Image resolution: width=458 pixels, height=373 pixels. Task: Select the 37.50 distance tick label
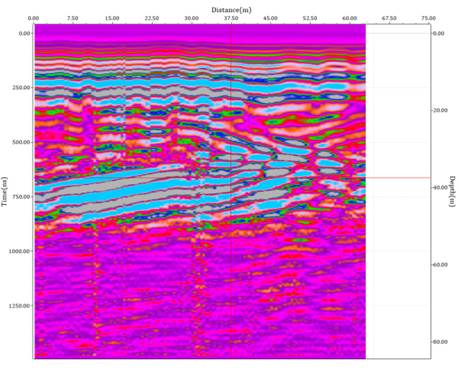pyautogui.click(x=231, y=18)
